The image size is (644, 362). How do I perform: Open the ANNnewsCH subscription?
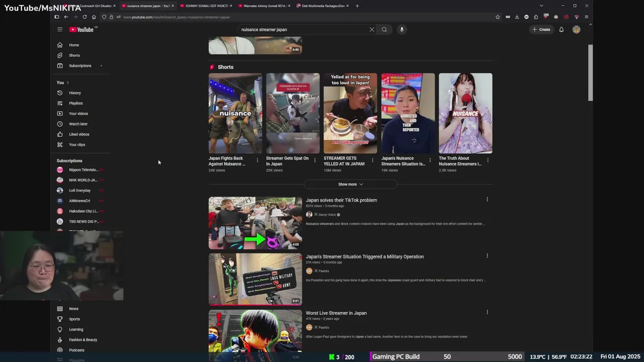[80, 201]
